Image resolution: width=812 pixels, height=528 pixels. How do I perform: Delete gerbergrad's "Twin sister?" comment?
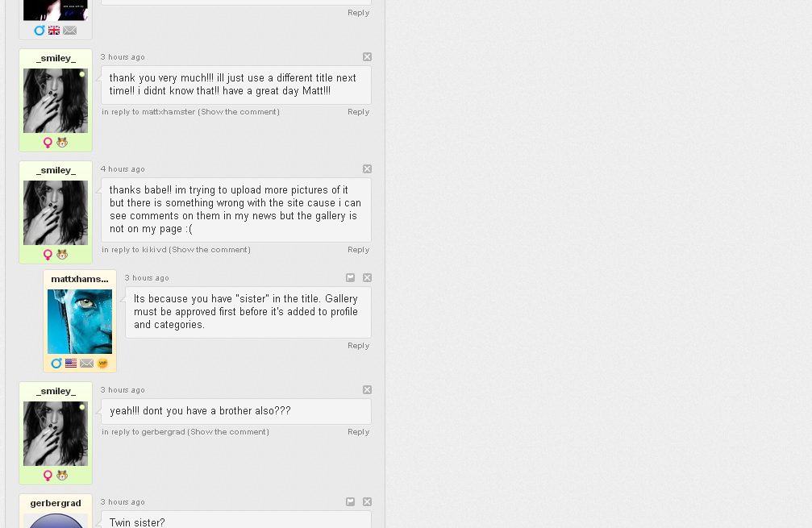click(x=367, y=502)
